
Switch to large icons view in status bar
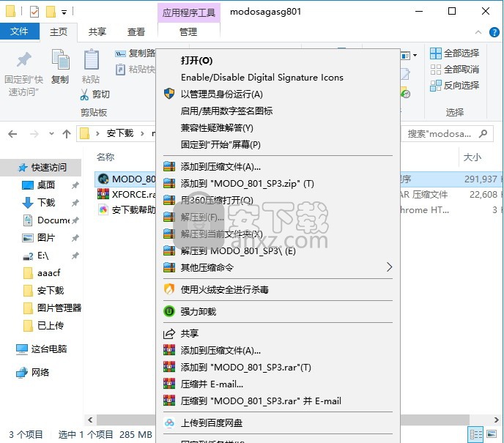click(x=492, y=435)
